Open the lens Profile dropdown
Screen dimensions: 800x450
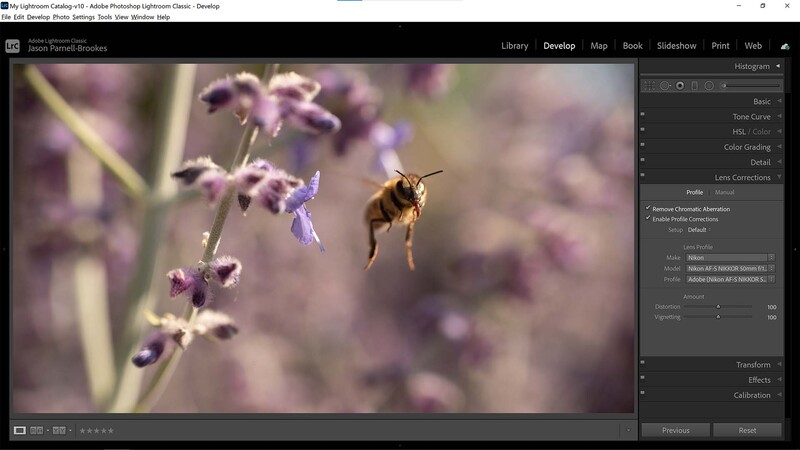pos(730,279)
